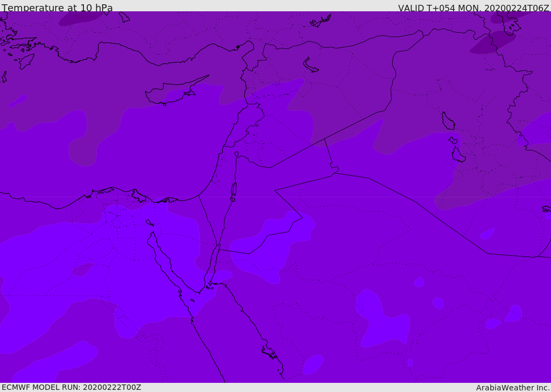Click the 'ECMWF MODEL RUN: 20200222T00Z' label
Viewport: 551px width, 392px height.
(72, 387)
